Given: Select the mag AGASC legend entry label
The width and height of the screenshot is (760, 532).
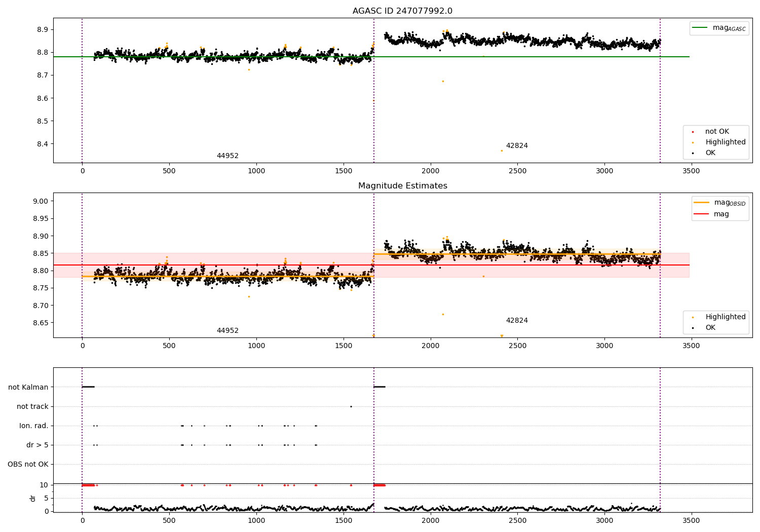Looking at the screenshot, I should [x=729, y=28].
